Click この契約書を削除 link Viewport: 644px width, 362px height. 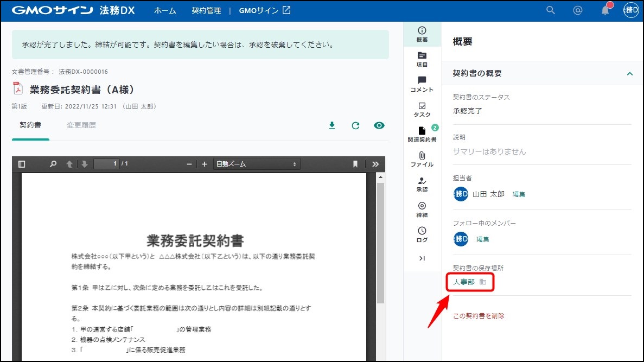click(479, 315)
